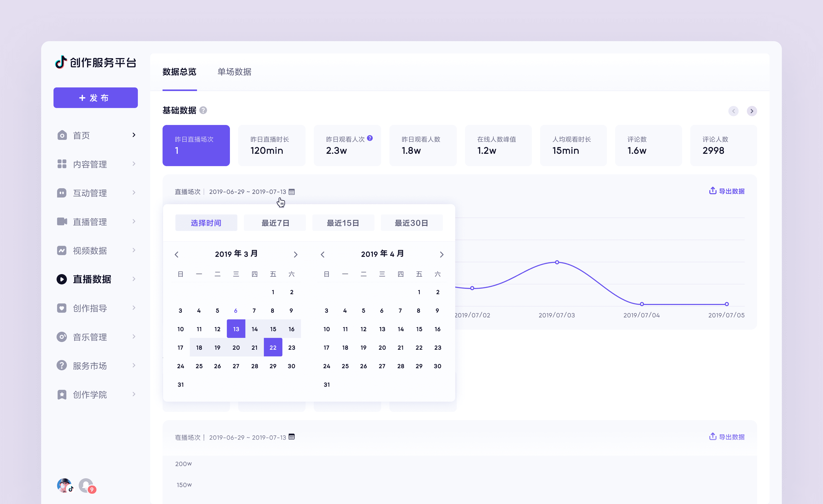Click the export icon for 导出数据 in the top chart
The height and width of the screenshot is (504, 823).
click(712, 191)
